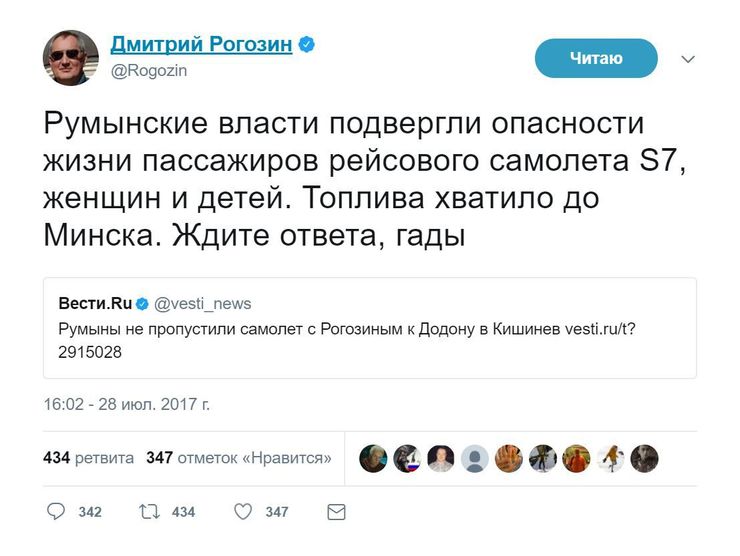
Task: Click first liker avatar in the row
Action: 373,458
